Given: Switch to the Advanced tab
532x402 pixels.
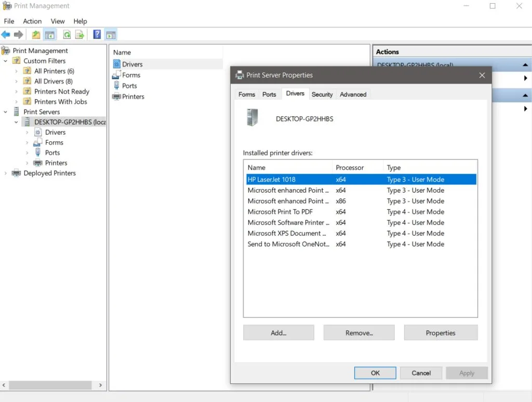Looking at the screenshot, I should [x=353, y=95].
